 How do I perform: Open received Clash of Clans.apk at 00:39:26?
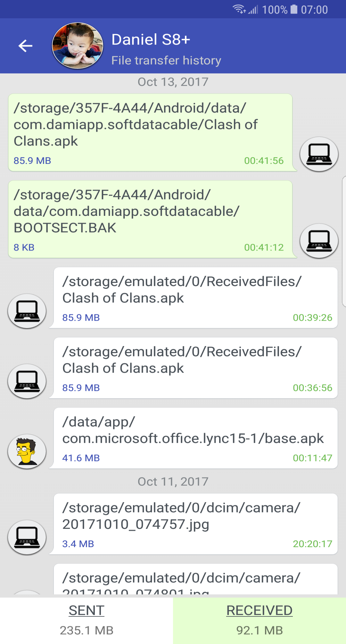(x=195, y=298)
